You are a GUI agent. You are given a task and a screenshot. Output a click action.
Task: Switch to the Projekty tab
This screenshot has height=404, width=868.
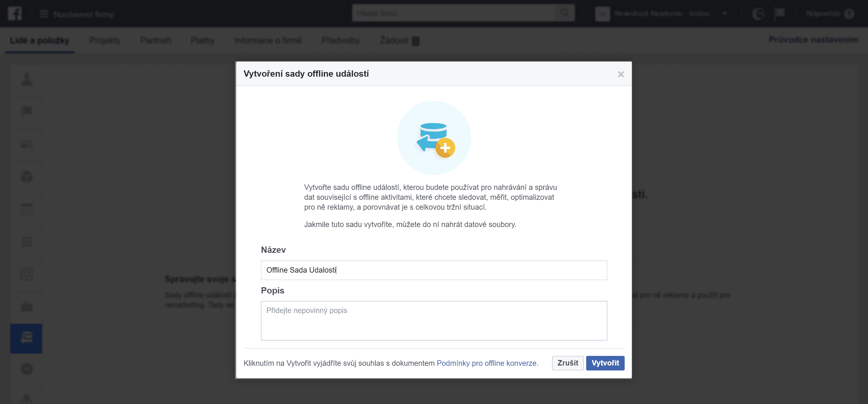coord(105,40)
